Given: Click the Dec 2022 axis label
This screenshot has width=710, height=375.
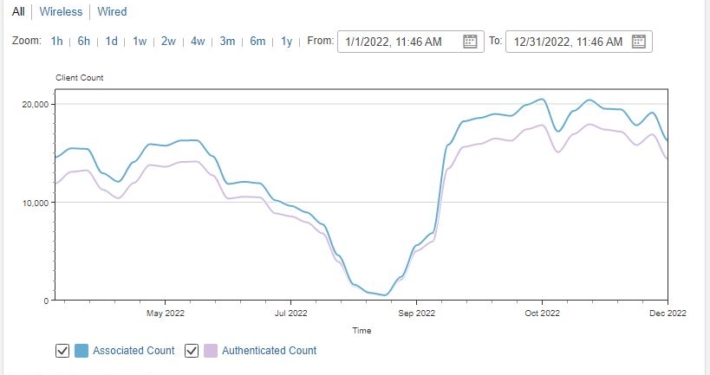Looking at the screenshot, I should click(x=667, y=313).
